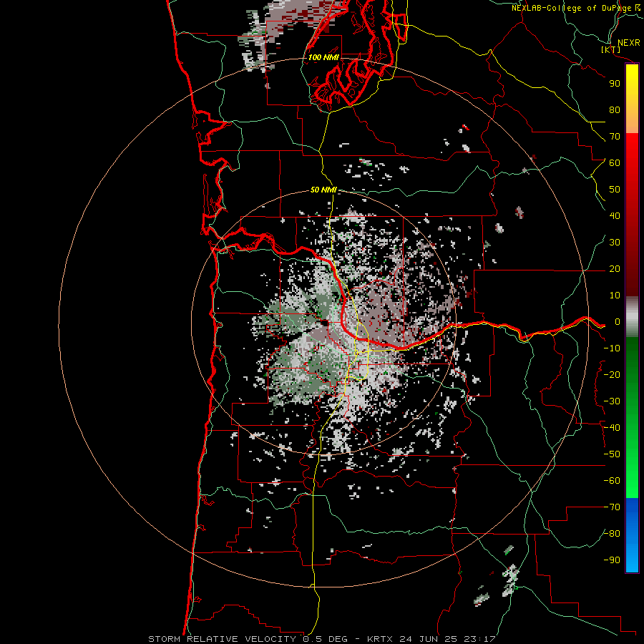Click the bright green band of the color bar

coord(632,472)
